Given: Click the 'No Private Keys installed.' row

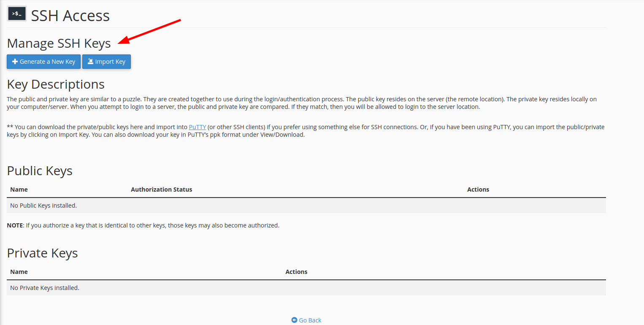Looking at the screenshot, I should (x=306, y=288).
